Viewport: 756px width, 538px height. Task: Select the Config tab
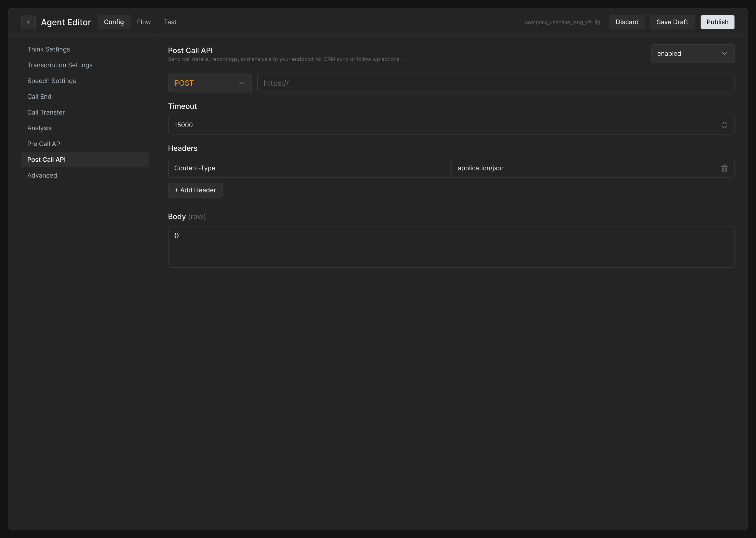click(x=114, y=22)
